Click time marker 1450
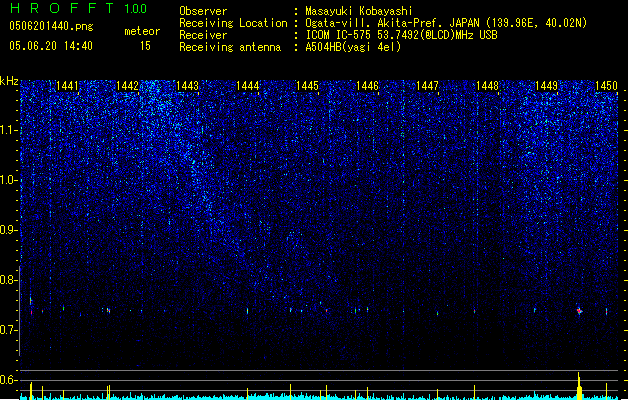 607,86
